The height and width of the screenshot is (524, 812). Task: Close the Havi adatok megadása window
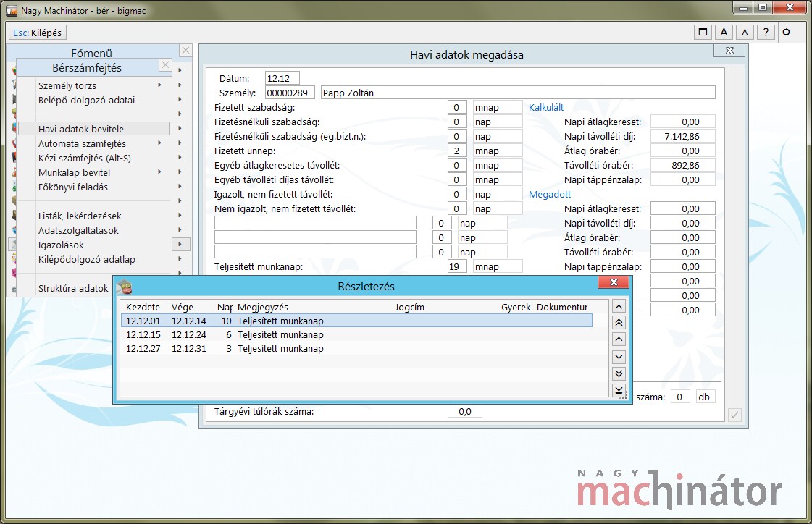[729, 51]
